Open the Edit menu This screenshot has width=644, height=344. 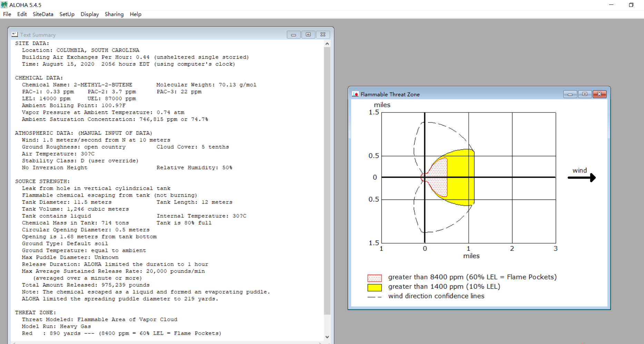(x=22, y=14)
